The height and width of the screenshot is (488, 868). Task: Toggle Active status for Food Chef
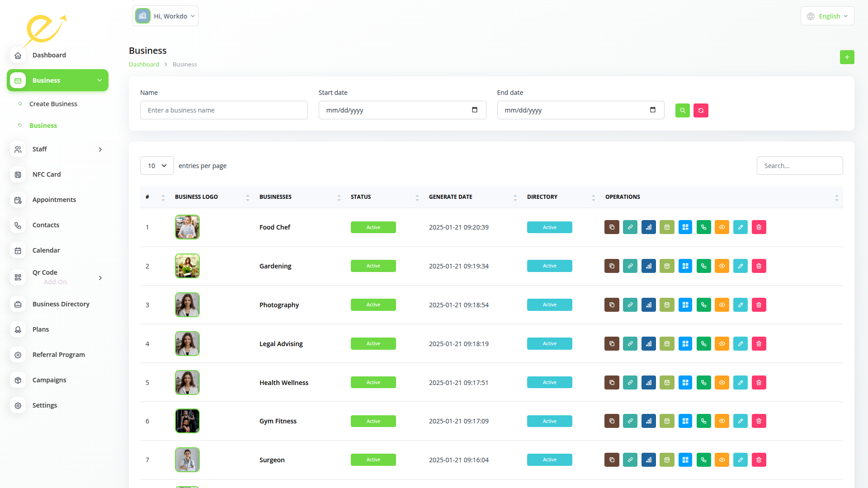[x=373, y=227]
